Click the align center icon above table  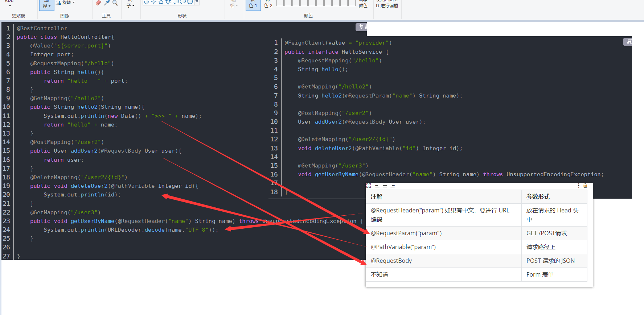point(385,186)
